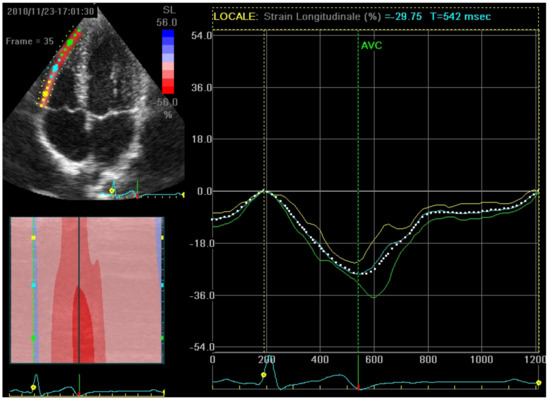Click the yellow square marker on M-mode map
Viewport: 550px width, 401px height.
tap(33, 238)
